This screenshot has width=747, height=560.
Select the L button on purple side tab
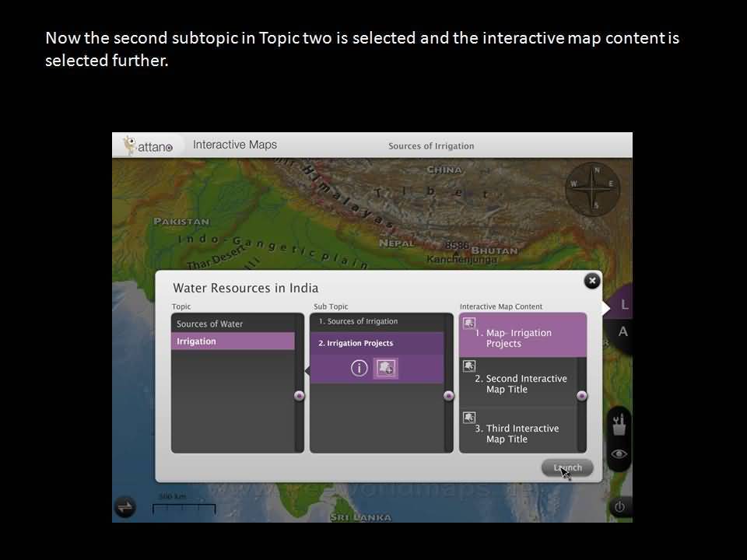[x=623, y=306]
